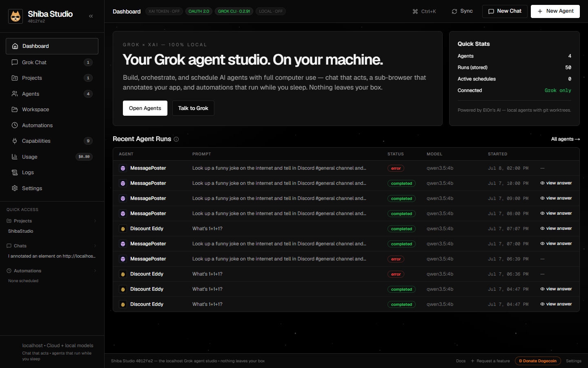Click the OAUTH 2.0 status pill

(199, 11)
